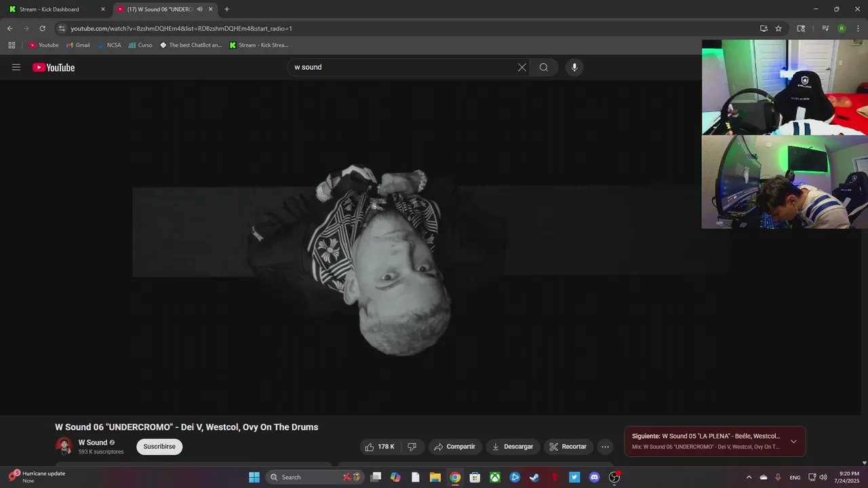Screen dimensions: 868x488
Task: Open the W Sound channel avatar
Action: point(64,446)
